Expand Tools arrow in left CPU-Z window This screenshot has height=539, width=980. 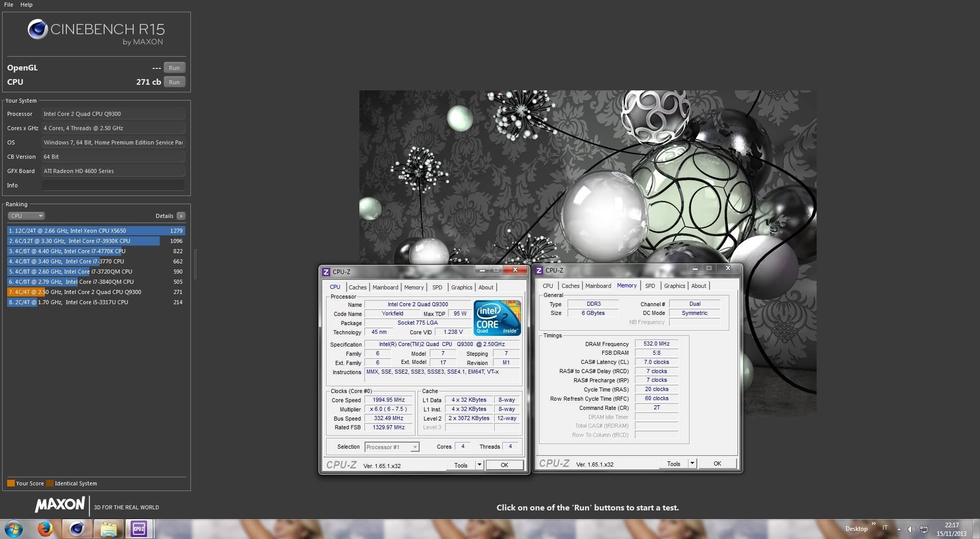click(x=479, y=465)
